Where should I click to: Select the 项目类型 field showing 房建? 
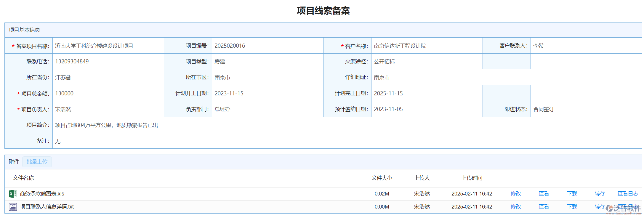coord(267,62)
